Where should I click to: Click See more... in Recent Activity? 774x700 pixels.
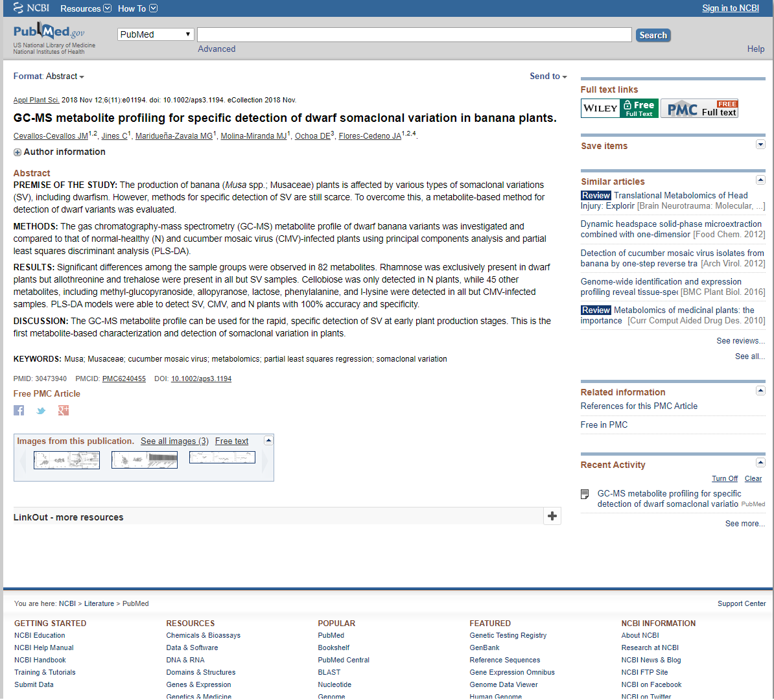point(745,523)
